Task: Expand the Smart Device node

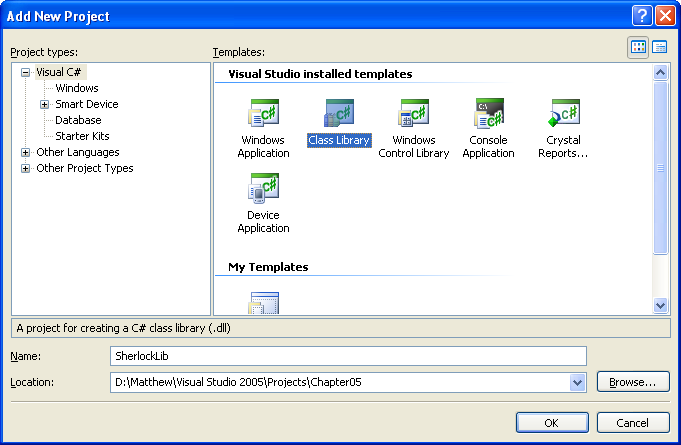Action: [44, 104]
